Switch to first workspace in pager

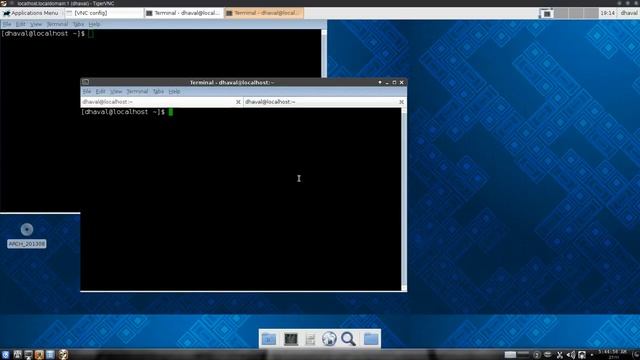[x=546, y=13]
